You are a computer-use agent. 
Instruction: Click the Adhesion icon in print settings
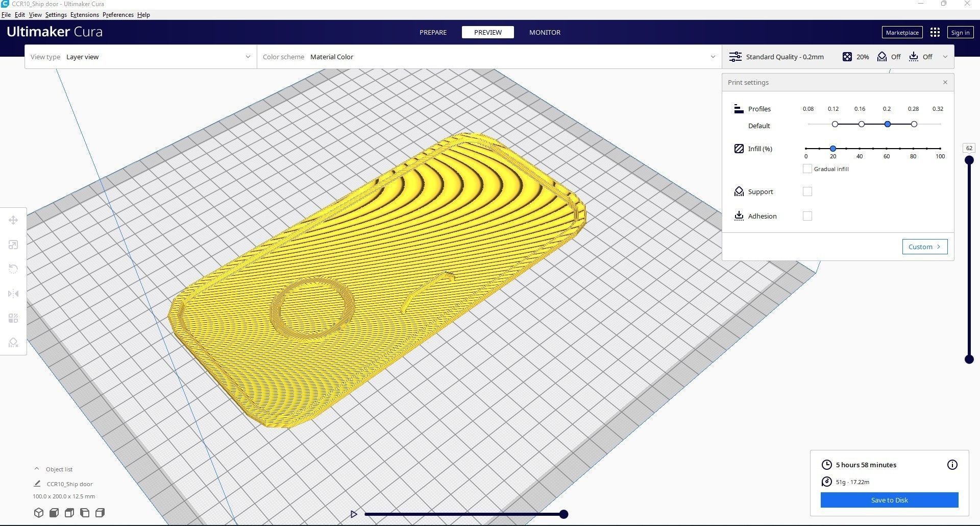739,216
